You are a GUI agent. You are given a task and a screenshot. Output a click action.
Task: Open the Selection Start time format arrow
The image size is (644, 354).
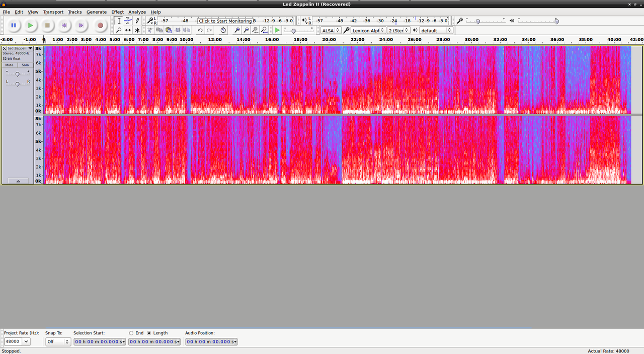123,341
